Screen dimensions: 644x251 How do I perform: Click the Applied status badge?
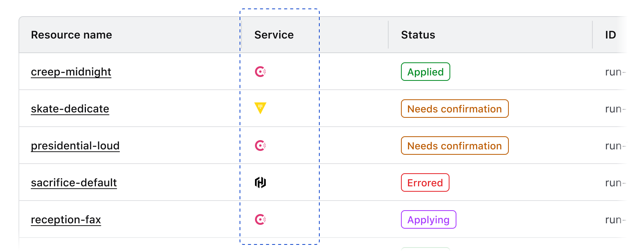425,72
